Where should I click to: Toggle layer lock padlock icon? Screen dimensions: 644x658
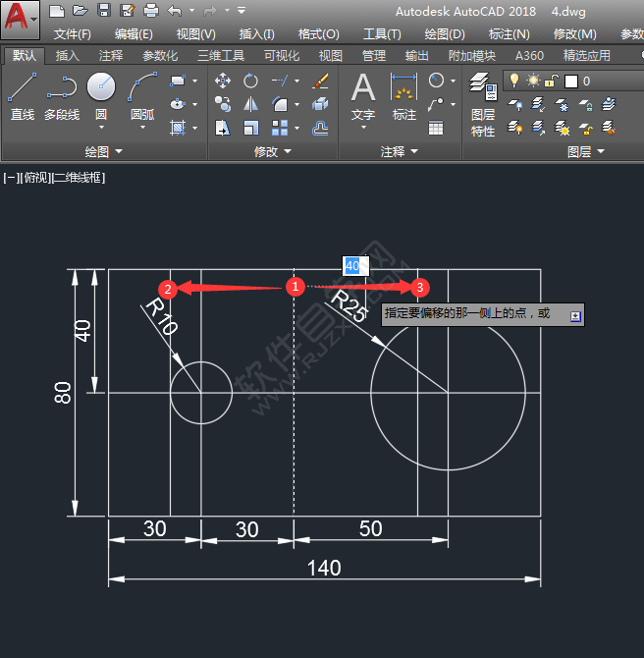click(x=552, y=81)
